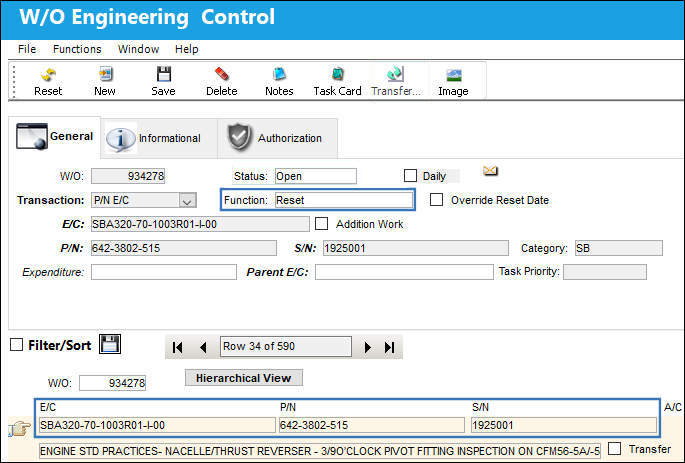Viewport: 685px width, 463px height.
Task: Click the Status field showing Open
Action: pos(315,176)
